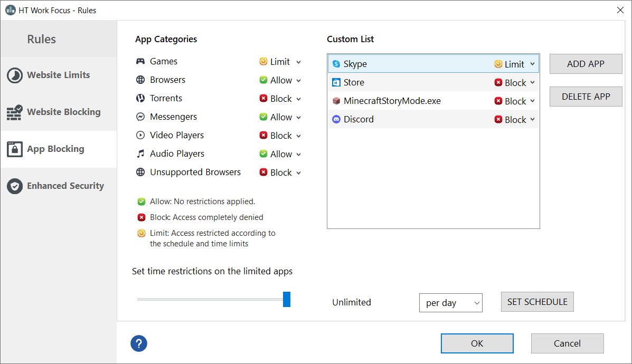Click the DELETE APP button
Viewport: 632px width, 364px height.
coord(586,97)
